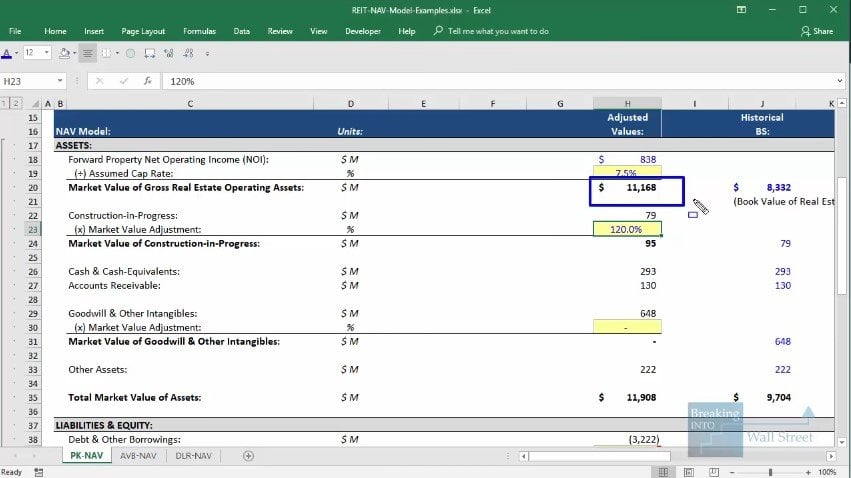This screenshot has width=851, height=478.
Task: Open the font size dropdown
Action: tap(47, 53)
